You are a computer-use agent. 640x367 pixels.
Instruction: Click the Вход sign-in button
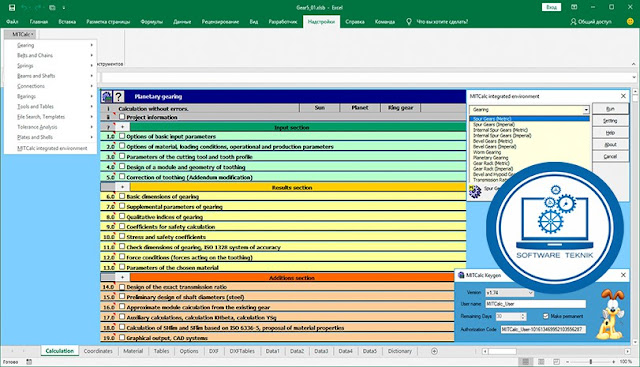(x=551, y=7)
